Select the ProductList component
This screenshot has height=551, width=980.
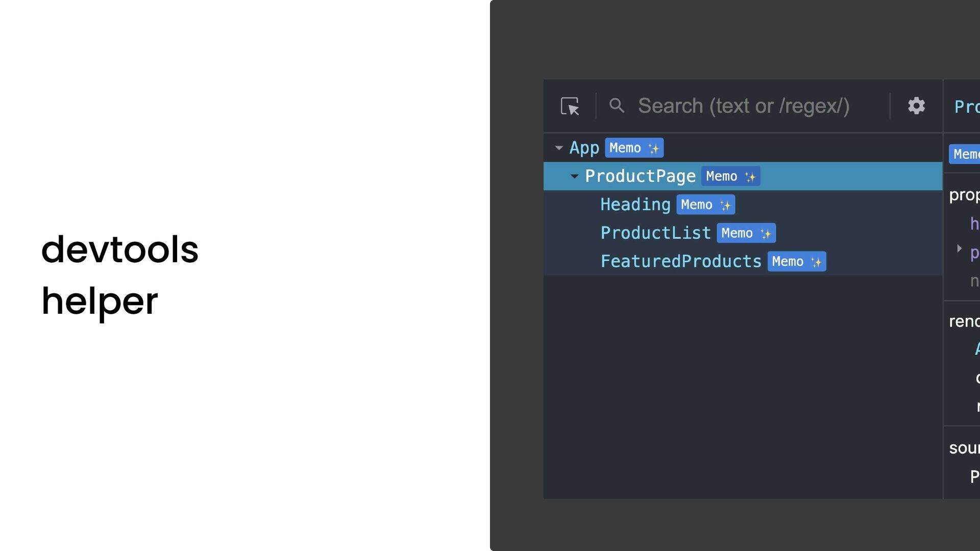click(655, 233)
